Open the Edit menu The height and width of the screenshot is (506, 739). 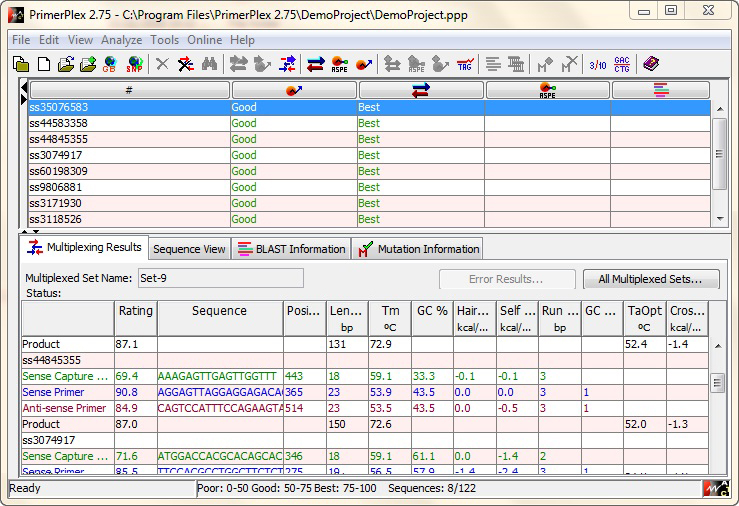[49, 40]
